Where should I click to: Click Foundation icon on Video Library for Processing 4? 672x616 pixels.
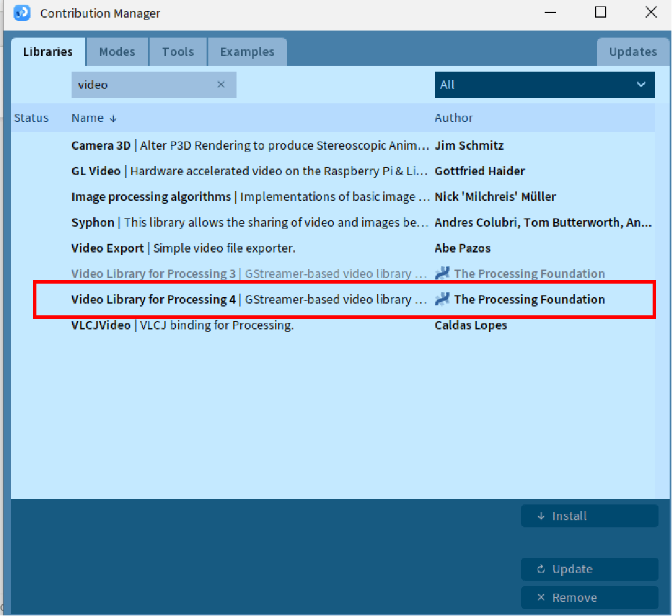442,299
